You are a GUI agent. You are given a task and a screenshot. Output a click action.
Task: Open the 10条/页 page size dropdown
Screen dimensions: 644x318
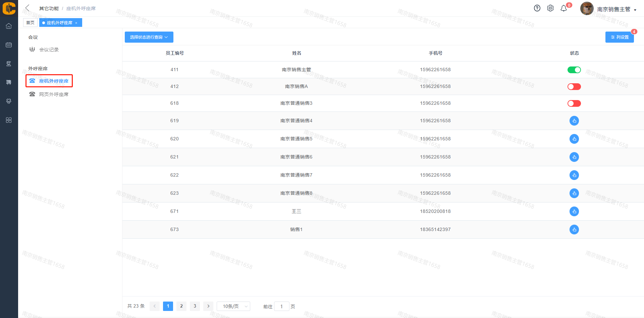click(x=233, y=306)
